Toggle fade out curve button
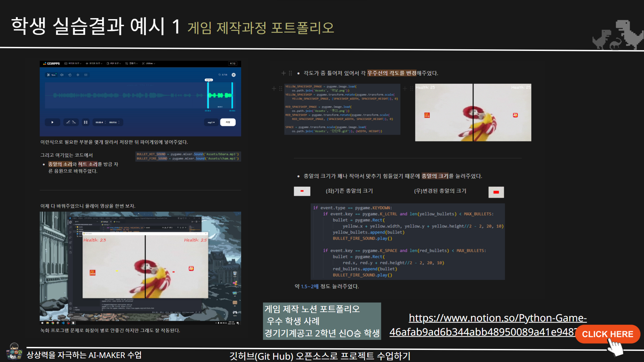The width and height of the screenshot is (644, 362). (74, 122)
